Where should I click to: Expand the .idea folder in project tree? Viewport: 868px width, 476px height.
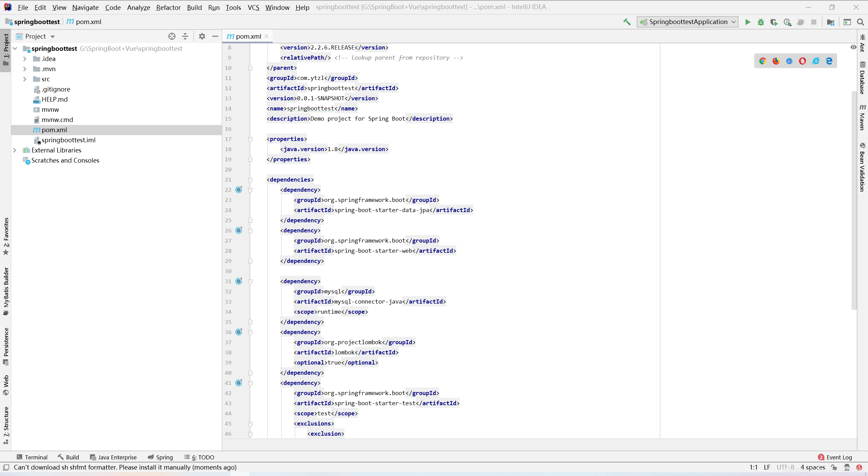(x=24, y=59)
